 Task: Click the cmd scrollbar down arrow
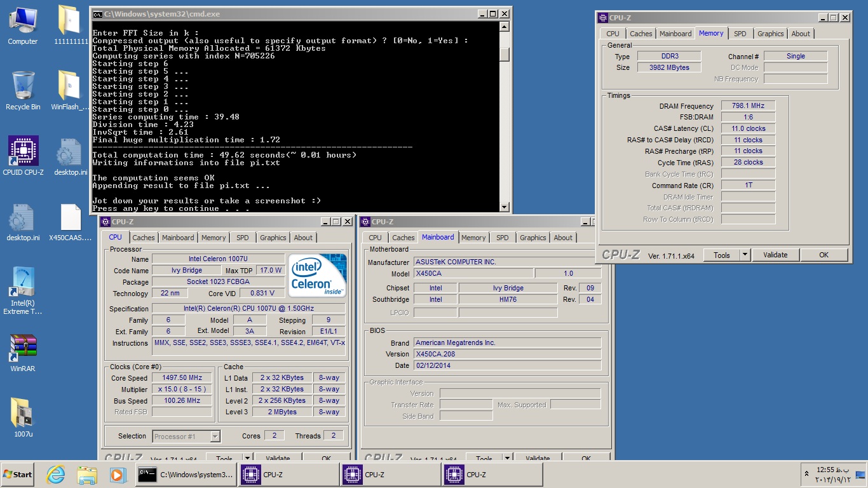pyautogui.click(x=505, y=207)
